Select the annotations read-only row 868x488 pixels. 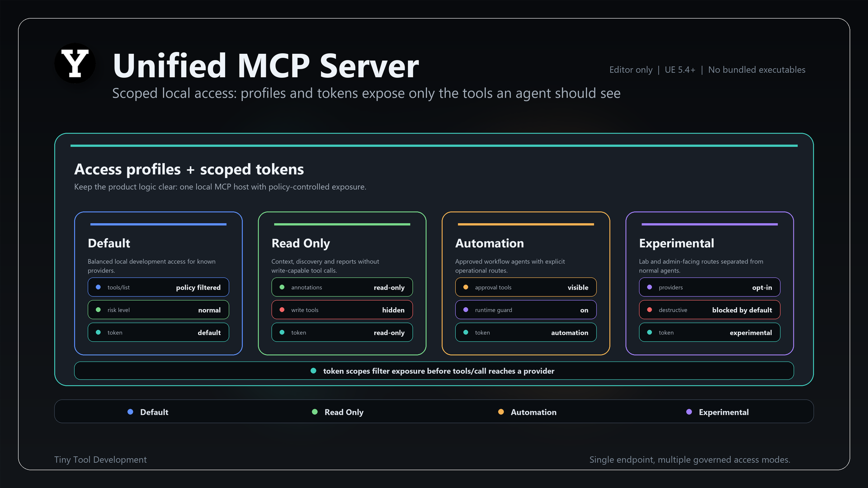click(x=342, y=287)
